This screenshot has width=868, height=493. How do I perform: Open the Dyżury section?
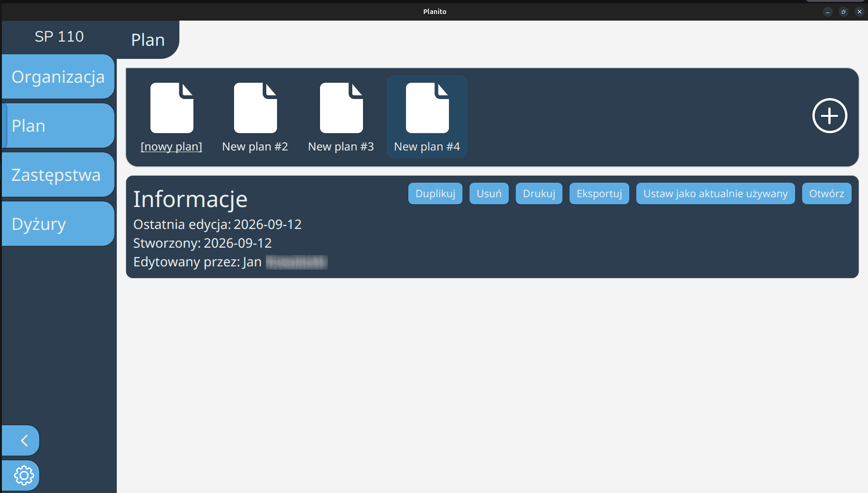[x=58, y=224]
